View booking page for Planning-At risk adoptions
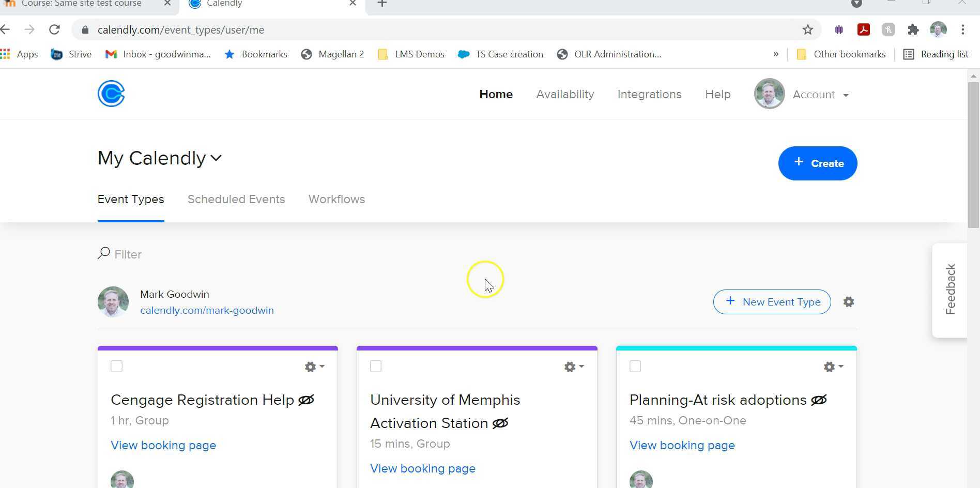The height and width of the screenshot is (488, 980). (682, 446)
